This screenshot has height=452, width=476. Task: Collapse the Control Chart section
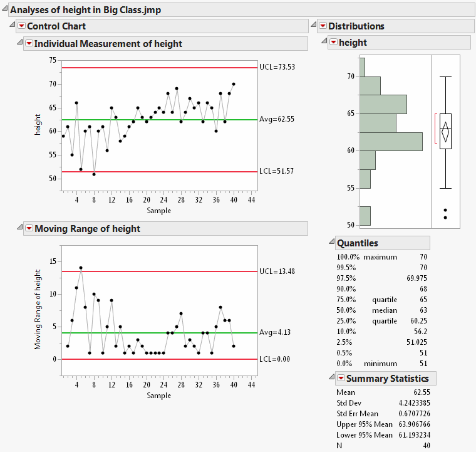point(13,24)
